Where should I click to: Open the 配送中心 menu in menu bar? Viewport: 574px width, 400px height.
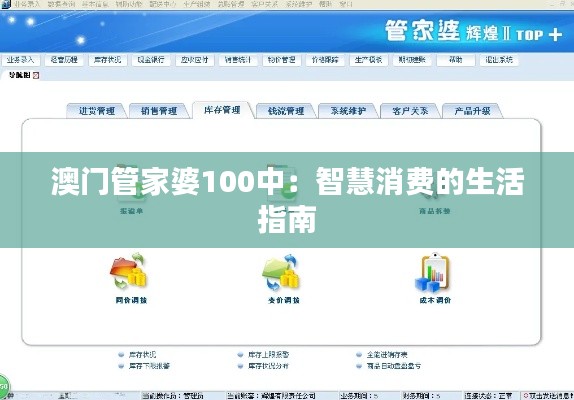(x=163, y=4)
